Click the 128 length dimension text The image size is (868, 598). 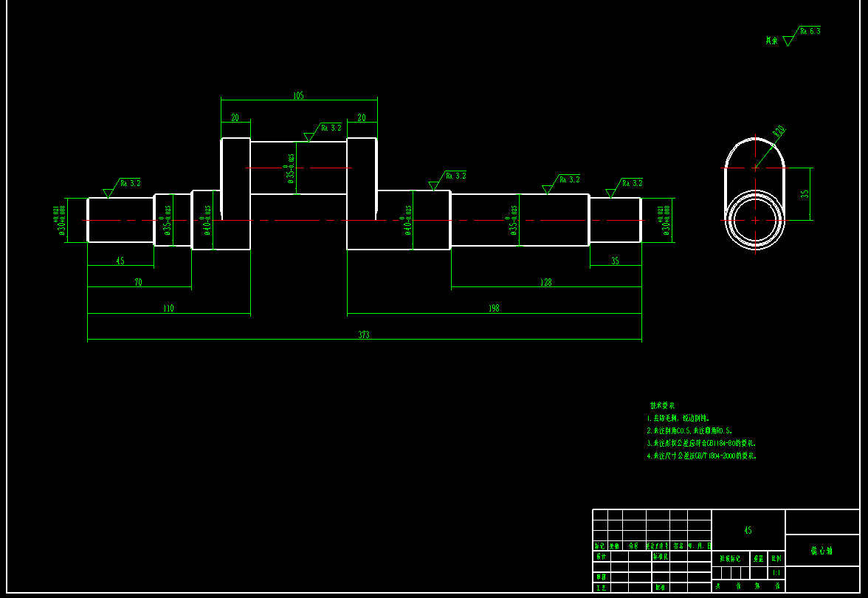546,282
